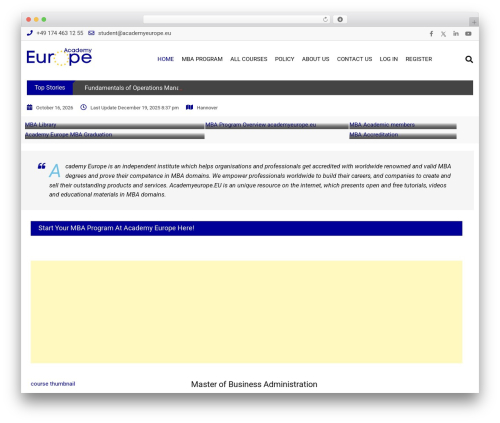Reload page using browser refresh icon

tap(325, 19)
